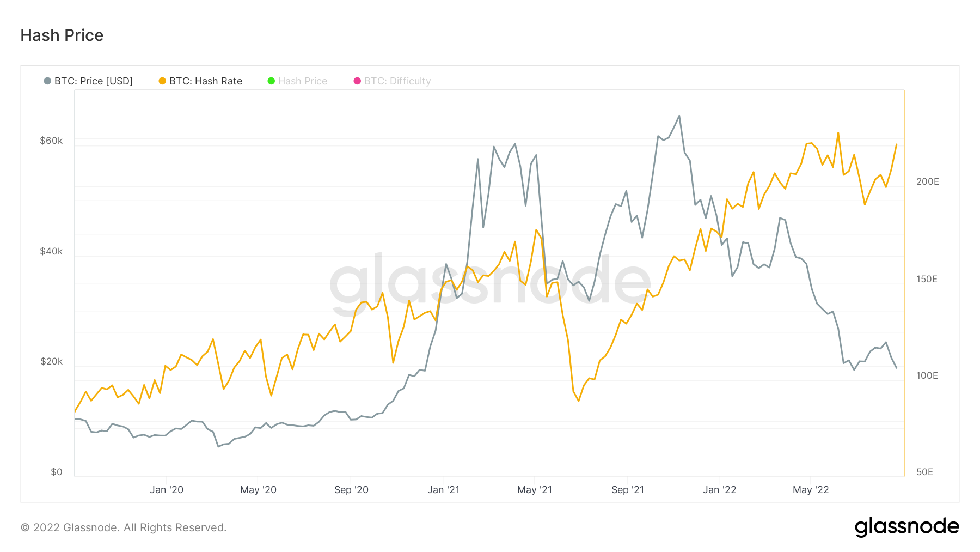Click the 200E hash rate axis label
This screenshot has height=552, width=980.
pyautogui.click(x=927, y=181)
